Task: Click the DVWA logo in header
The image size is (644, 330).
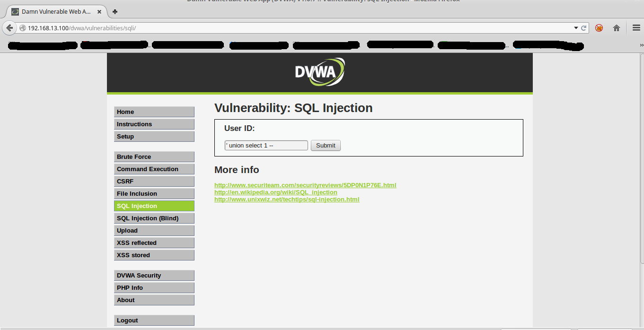Action: pyautogui.click(x=320, y=72)
